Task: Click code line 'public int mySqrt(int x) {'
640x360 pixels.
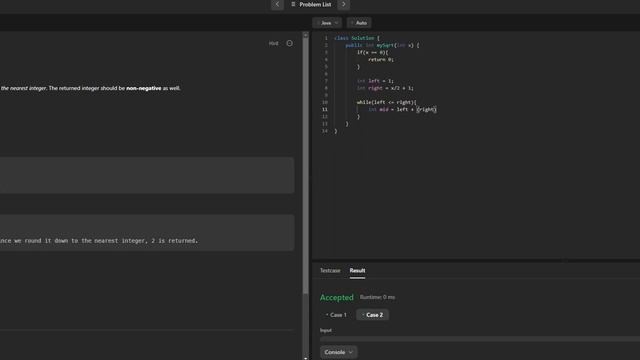Action: (382, 45)
